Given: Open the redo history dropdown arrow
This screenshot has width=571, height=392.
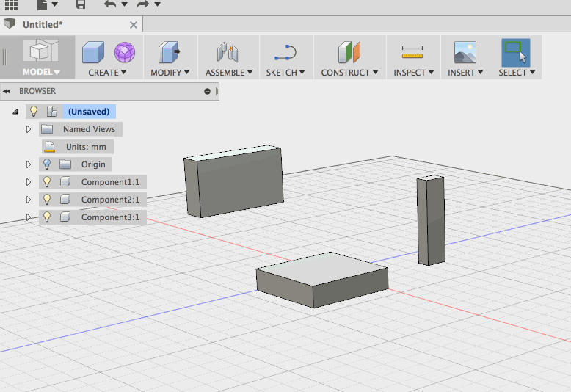Looking at the screenshot, I should pyautogui.click(x=157, y=4).
